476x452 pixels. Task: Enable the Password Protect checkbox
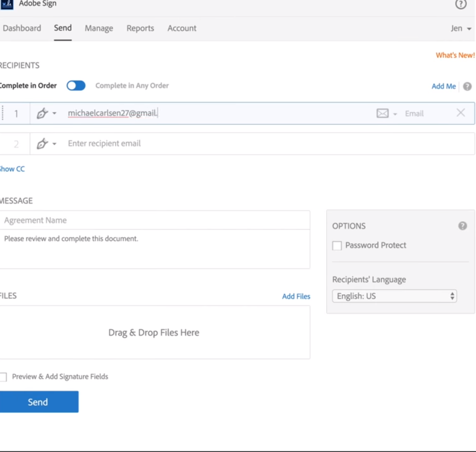pyautogui.click(x=337, y=246)
